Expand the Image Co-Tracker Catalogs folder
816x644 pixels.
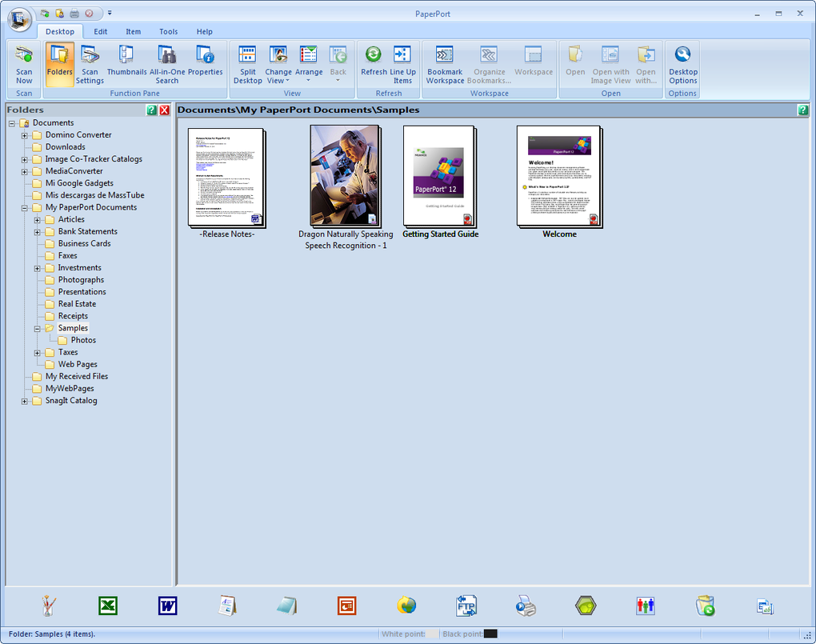coord(25,160)
